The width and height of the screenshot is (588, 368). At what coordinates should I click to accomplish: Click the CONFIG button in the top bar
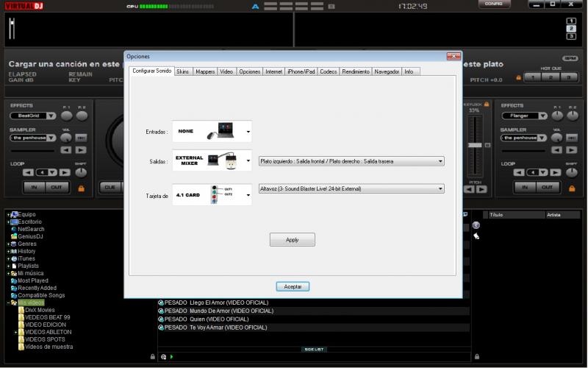click(x=494, y=4)
